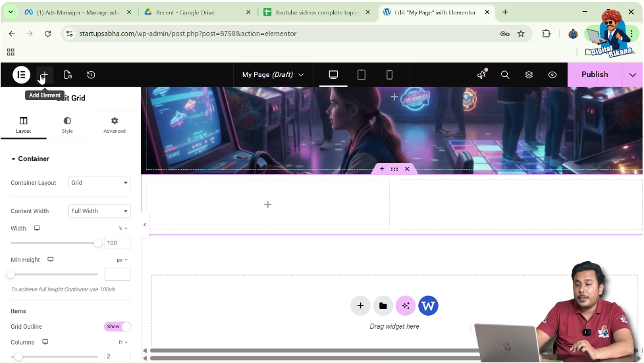Screen dimensions: 644x363
Task: Open the History clock icon
Action: pyautogui.click(x=91, y=75)
